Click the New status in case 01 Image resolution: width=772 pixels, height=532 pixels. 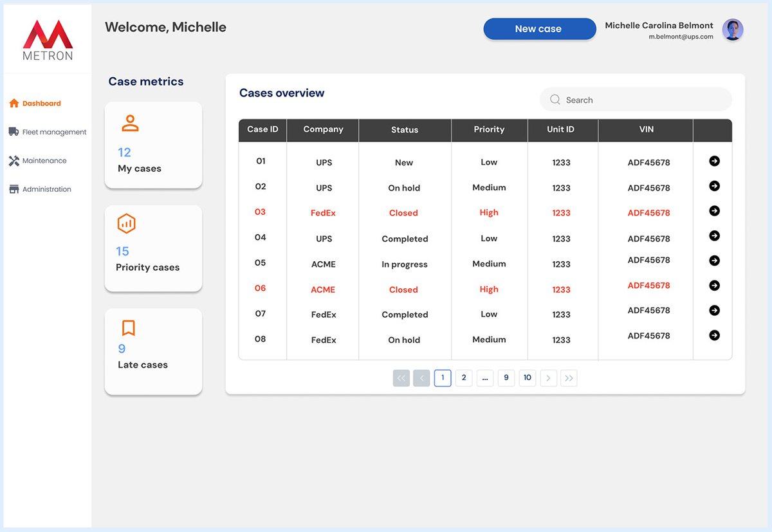pyautogui.click(x=404, y=163)
